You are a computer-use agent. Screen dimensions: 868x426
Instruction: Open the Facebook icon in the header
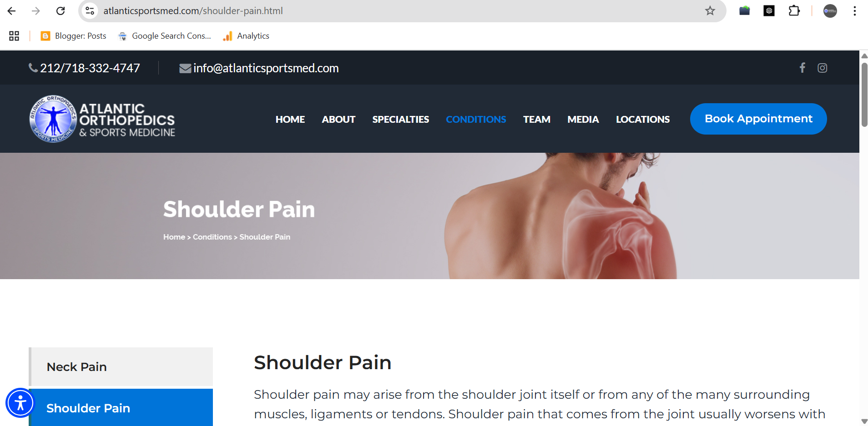(x=802, y=68)
